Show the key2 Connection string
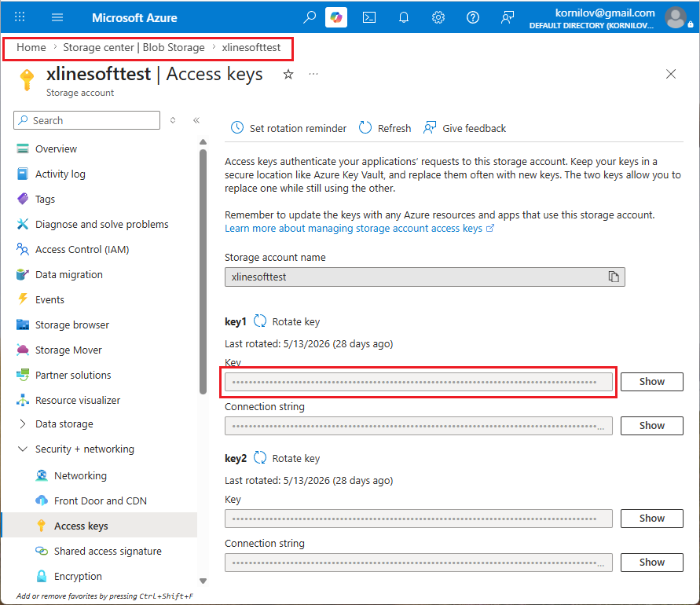Viewport: 700px width, 605px height. [652, 562]
